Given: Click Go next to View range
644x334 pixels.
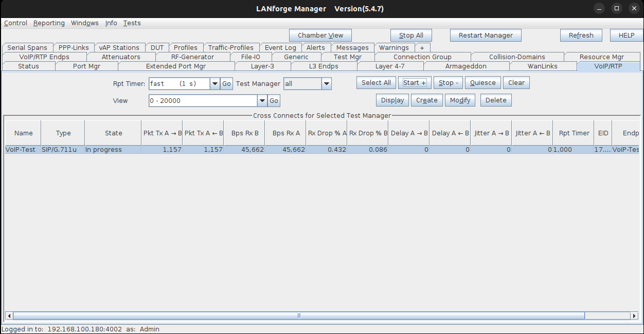Looking at the screenshot, I should [274, 101].
